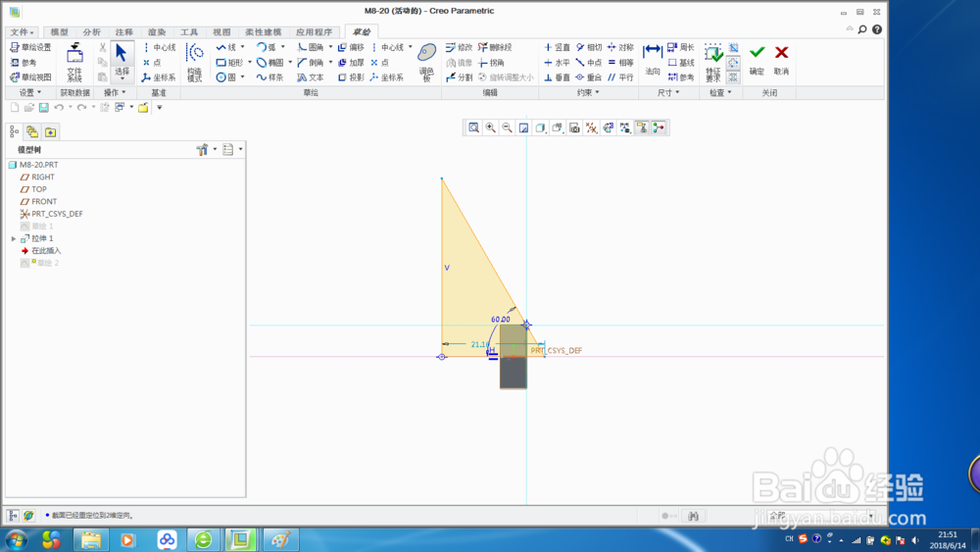Click the 确定 green checkmark to accept sketch

click(x=757, y=60)
